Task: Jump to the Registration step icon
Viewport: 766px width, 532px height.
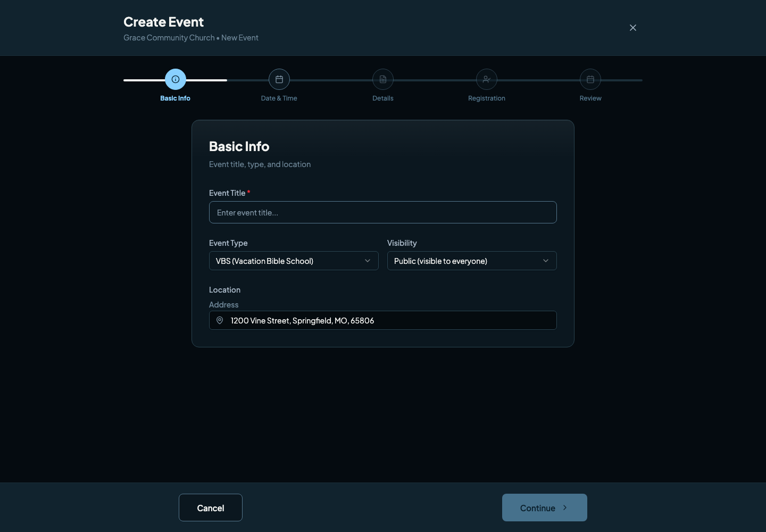Action: (x=487, y=79)
